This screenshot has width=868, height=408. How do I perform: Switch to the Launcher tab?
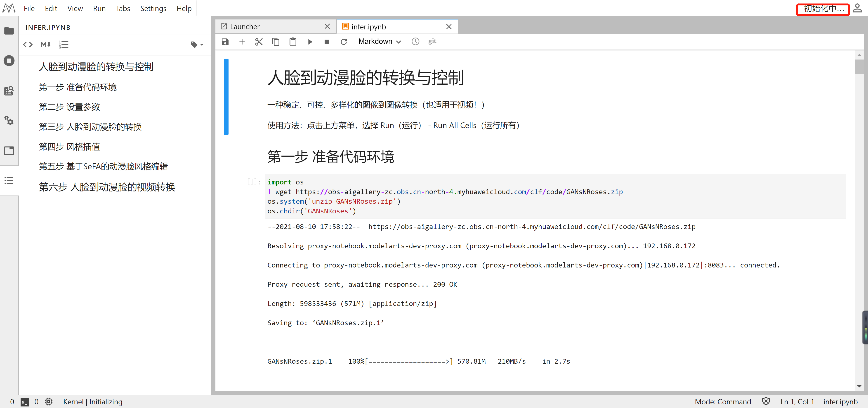pos(245,27)
